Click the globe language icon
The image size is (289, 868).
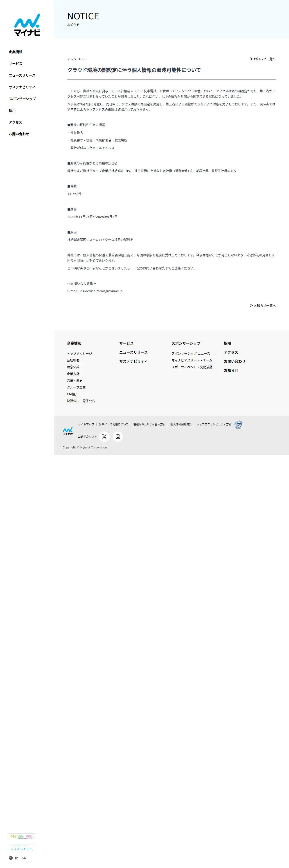(11, 858)
